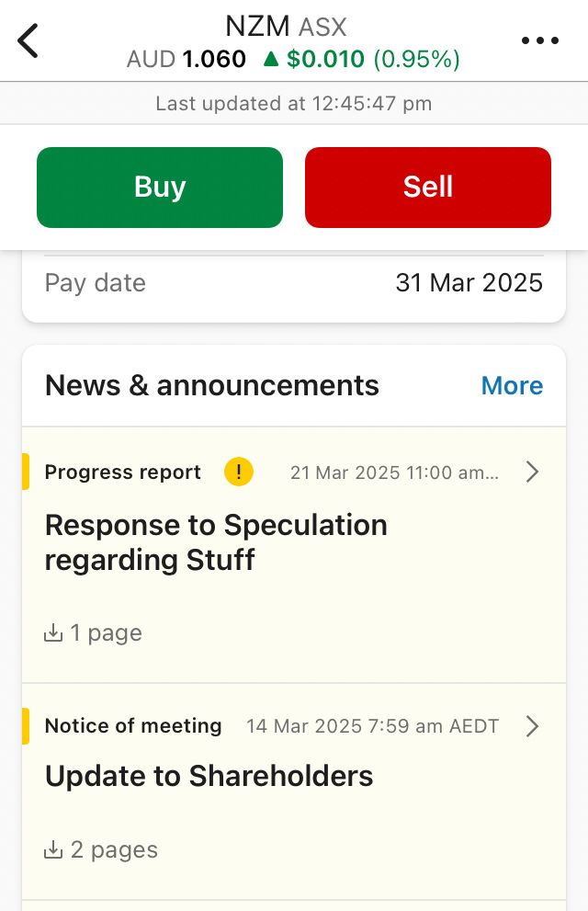Tap the Pay date 31 Mar 2025 row

(294, 283)
